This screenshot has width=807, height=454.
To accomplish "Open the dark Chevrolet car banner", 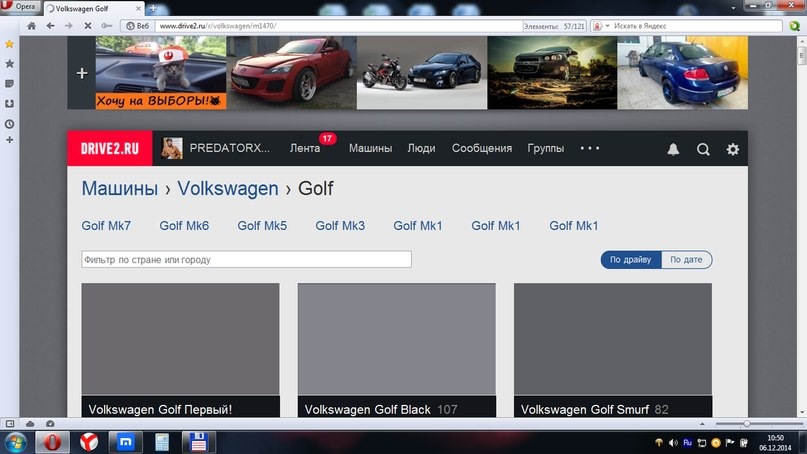I will 552,73.
